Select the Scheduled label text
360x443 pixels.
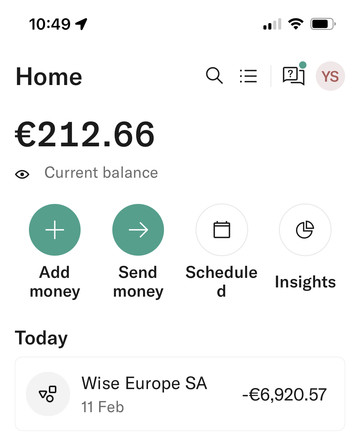[222, 282]
